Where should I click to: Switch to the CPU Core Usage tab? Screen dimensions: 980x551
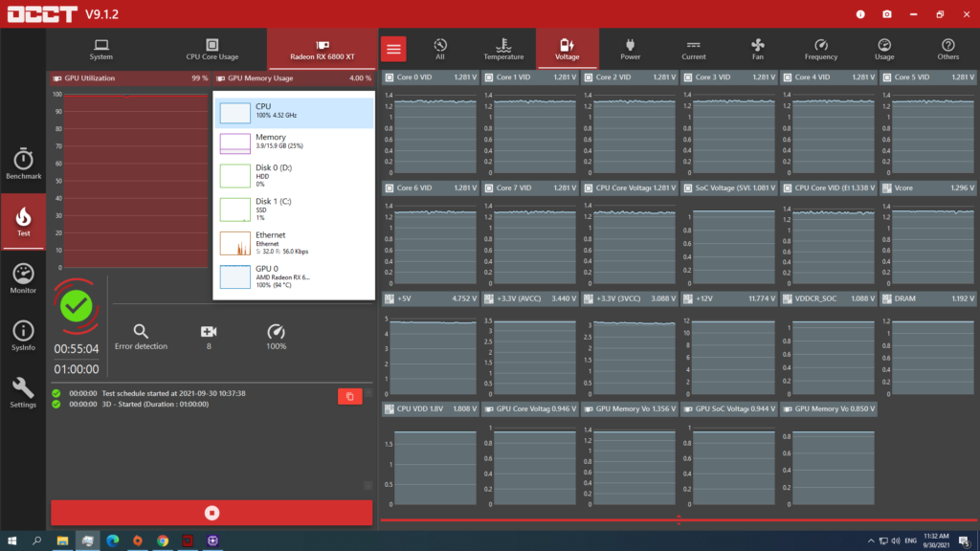tap(212, 49)
